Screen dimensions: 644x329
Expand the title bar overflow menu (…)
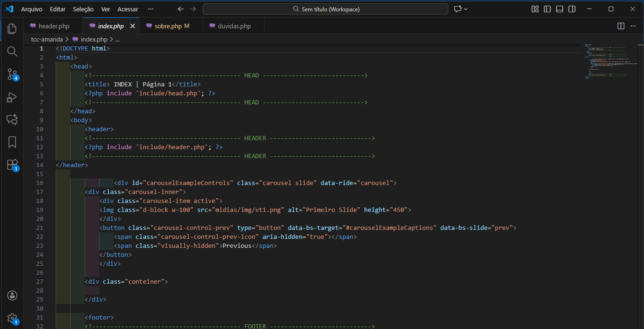coord(150,9)
